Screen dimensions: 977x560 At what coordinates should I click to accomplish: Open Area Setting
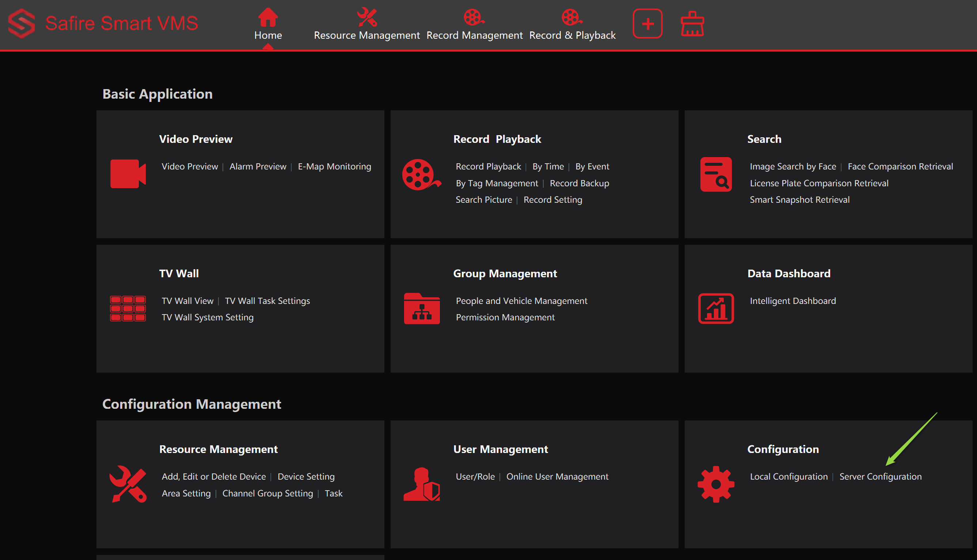[186, 494]
